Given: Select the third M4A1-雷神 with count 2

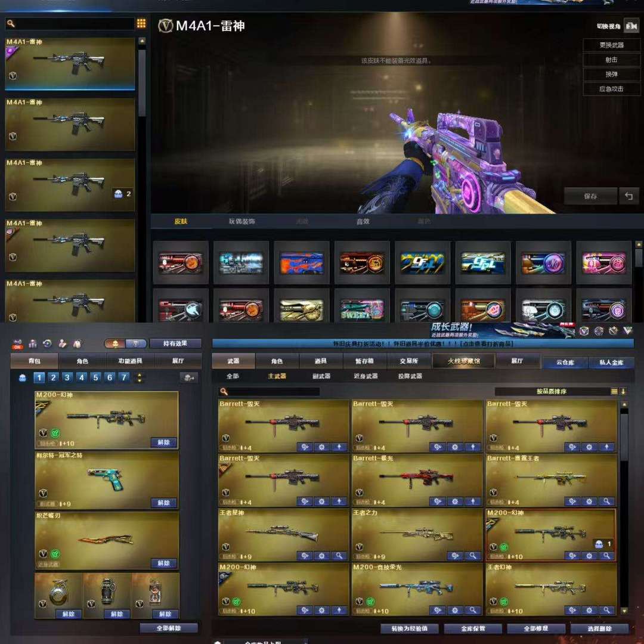Looking at the screenshot, I should 70,185.
